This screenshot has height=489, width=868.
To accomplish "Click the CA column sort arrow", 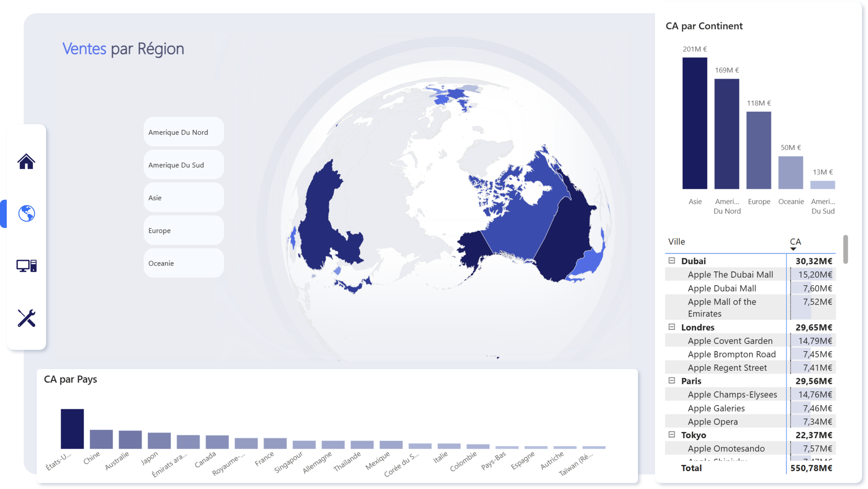I will tap(793, 249).
